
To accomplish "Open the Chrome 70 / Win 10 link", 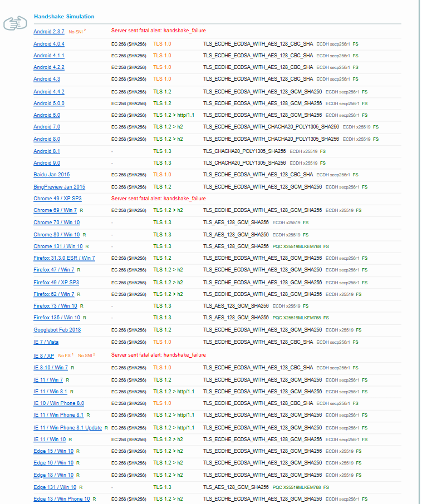I will click(57, 223).
